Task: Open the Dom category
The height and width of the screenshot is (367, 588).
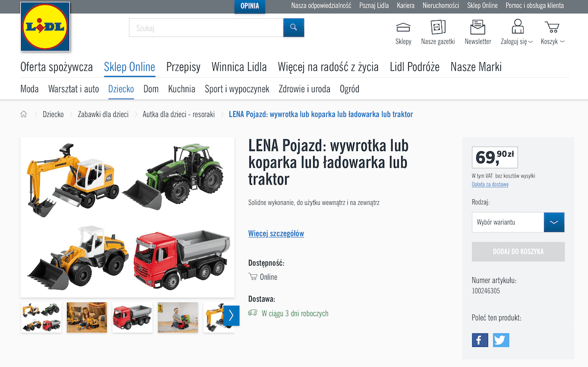Action: [x=151, y=89]
